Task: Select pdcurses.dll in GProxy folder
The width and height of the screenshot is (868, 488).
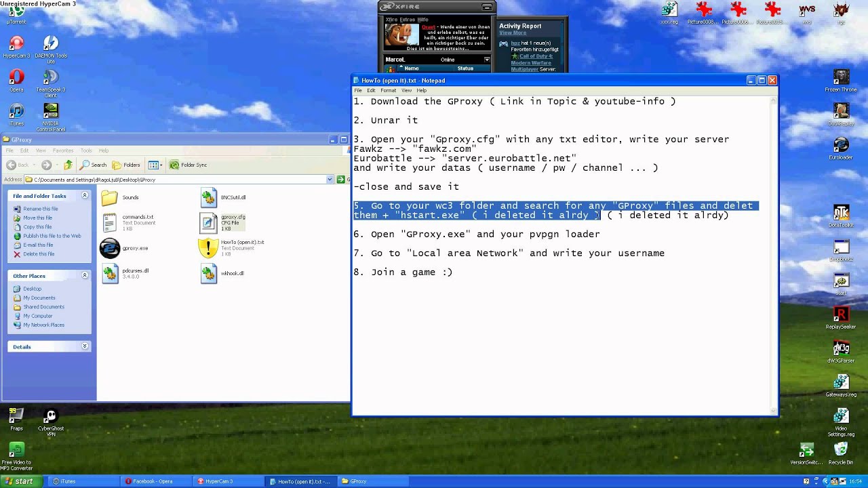Action: [x=125, y=273]
